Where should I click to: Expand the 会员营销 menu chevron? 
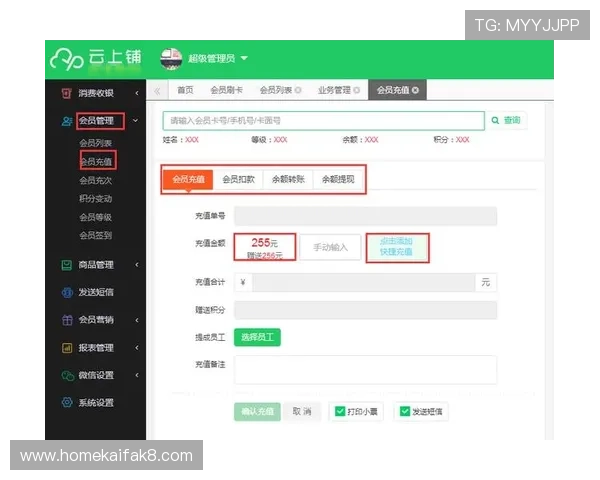pos(137,320)
